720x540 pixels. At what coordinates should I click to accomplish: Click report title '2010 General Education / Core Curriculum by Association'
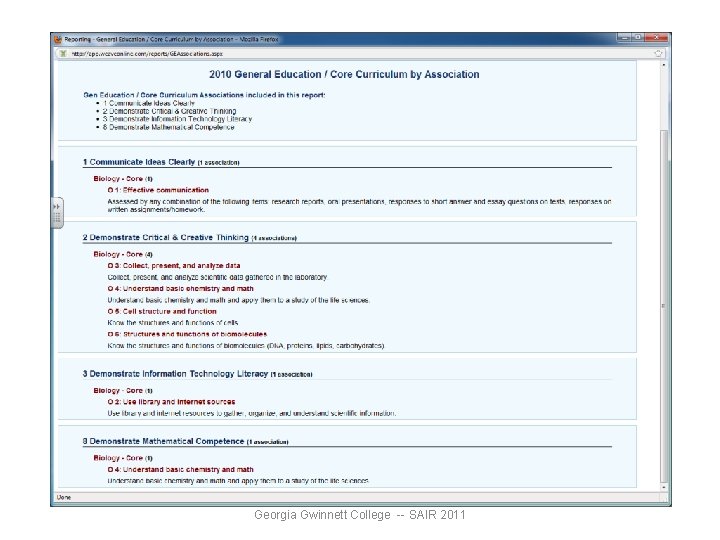[344, 74]
